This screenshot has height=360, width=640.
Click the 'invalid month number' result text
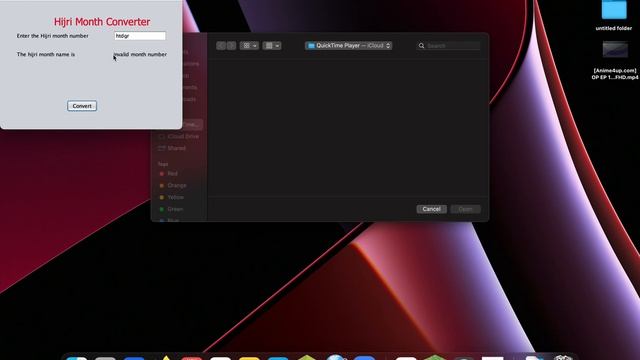140,54
